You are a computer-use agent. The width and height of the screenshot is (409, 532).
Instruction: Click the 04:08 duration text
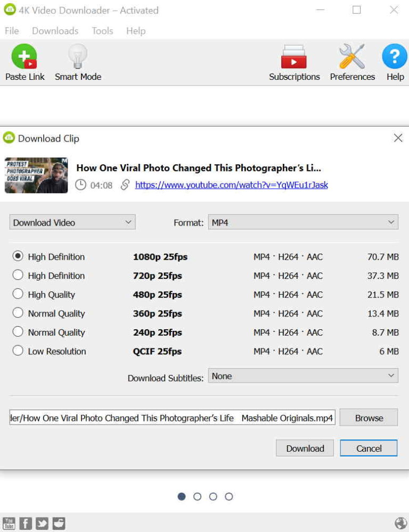click(101, 185)
